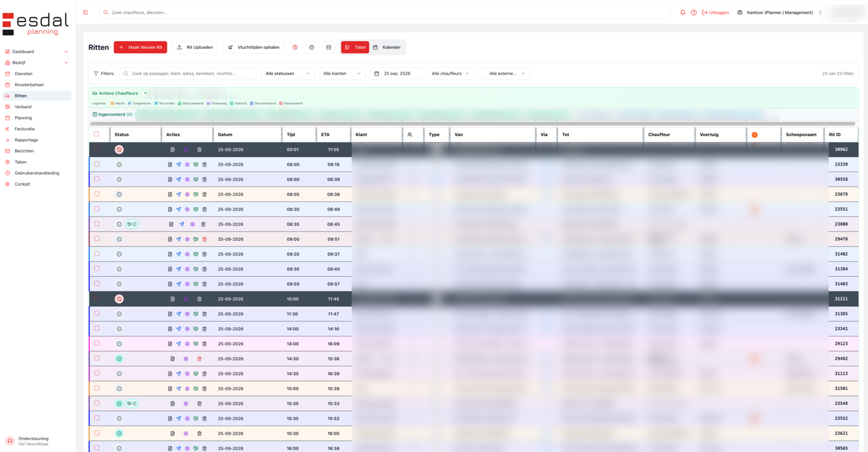The image size is (868, 452).
Task: Click the orange alert column header icon
Action: coord(755,135)
